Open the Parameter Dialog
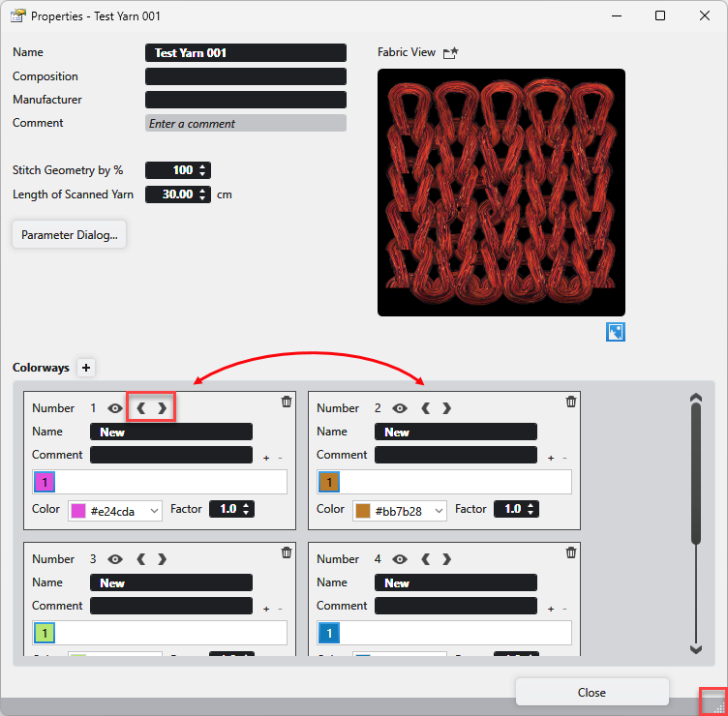This screenshot has height=716, width=728. (69, 234)
